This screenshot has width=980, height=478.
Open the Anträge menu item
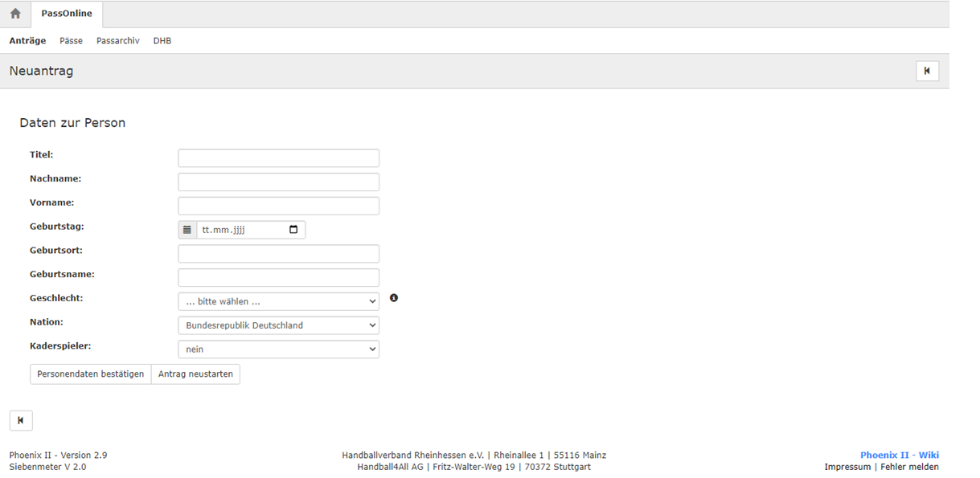(x=27, y=41)
